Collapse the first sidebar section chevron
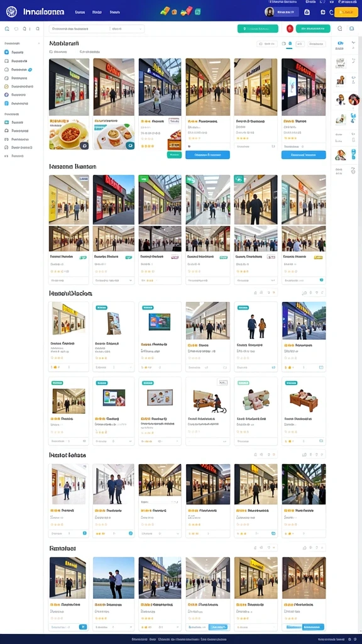362x644 pixels. [38, 42]
